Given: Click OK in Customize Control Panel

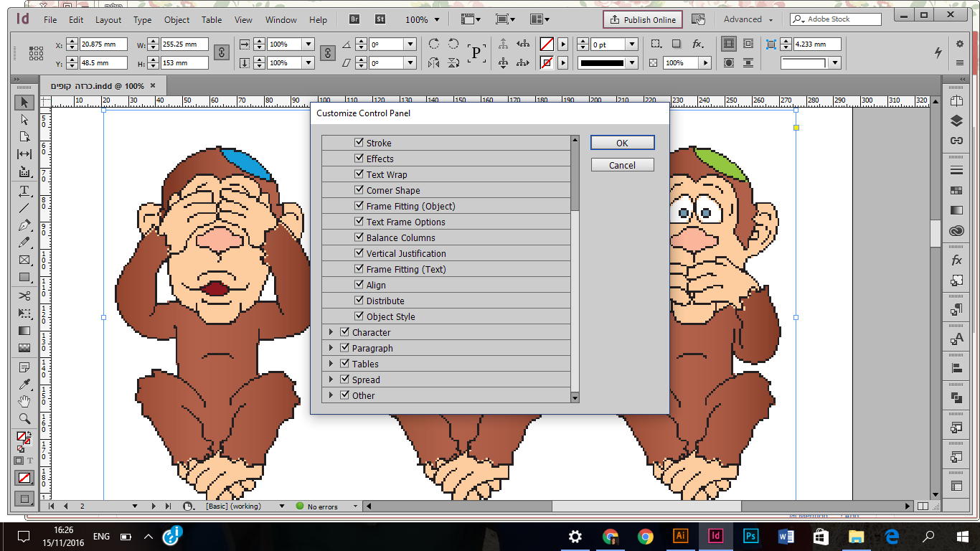Looking at the screenshot, I should click(622, 143).
